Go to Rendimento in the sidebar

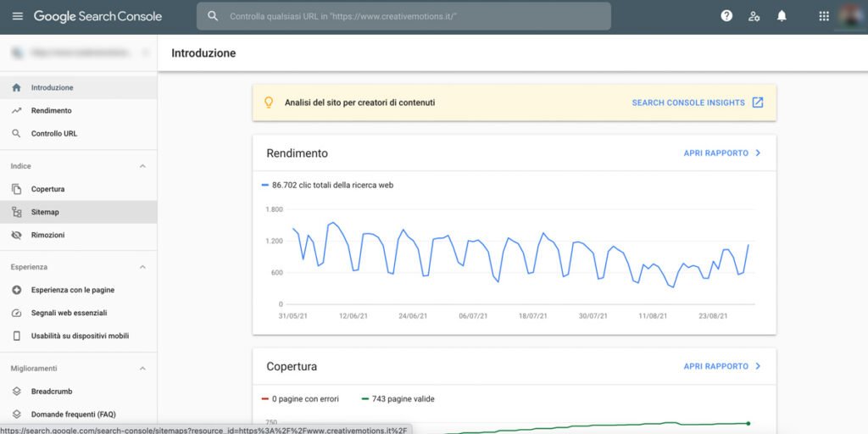tap(79, 111)
